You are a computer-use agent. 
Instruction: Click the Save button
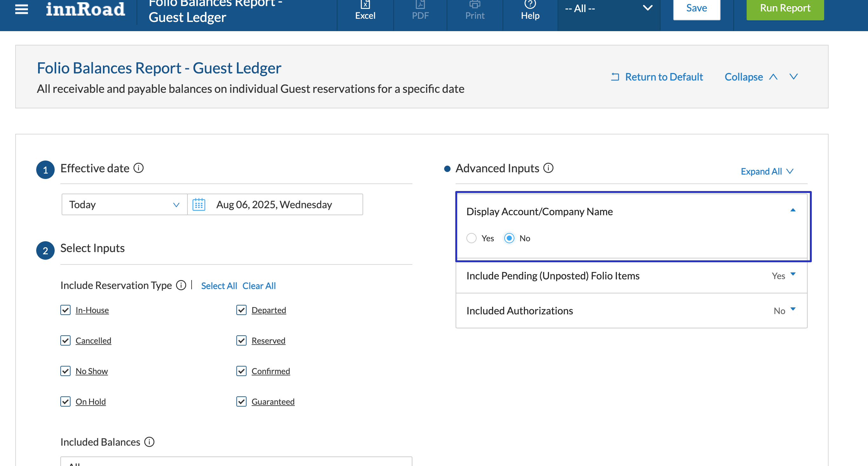pyautogui.click(x=696, y=9)
